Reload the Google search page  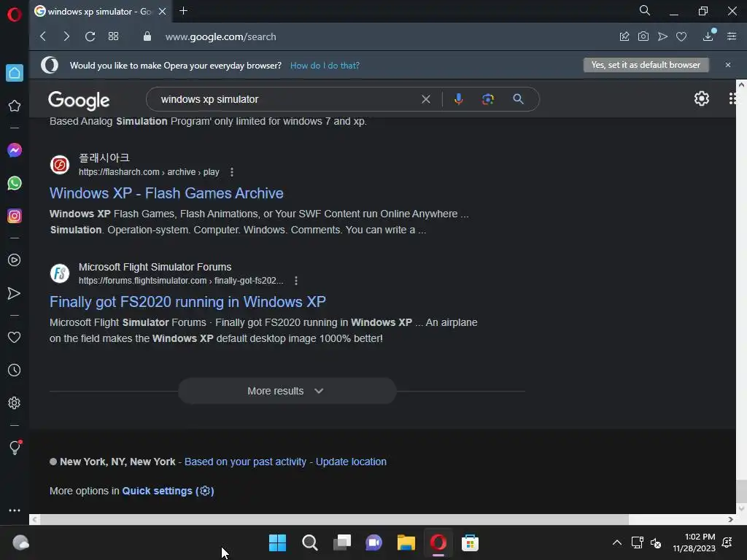click(x=90, y=36)
